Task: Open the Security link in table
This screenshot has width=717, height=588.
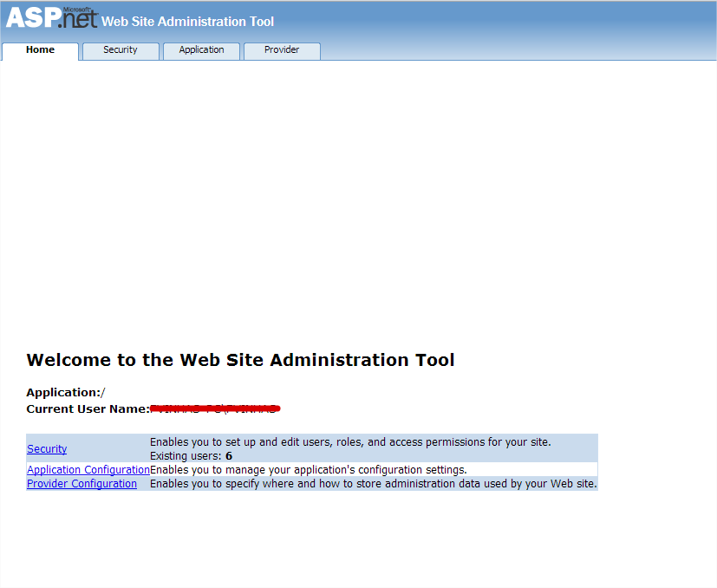Action: tap(47, 449)
